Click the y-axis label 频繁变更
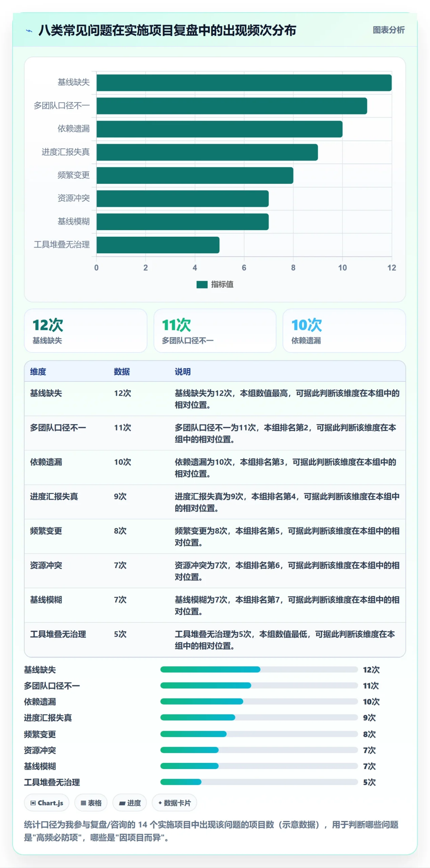This screenshot has height=868, width=430. [x=74, y=175]
